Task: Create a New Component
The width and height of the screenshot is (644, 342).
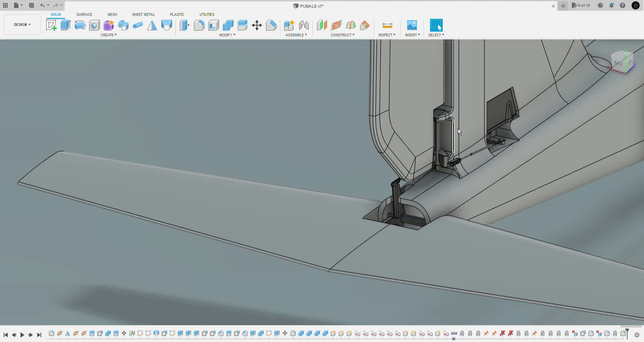Action: pos(289,25)
